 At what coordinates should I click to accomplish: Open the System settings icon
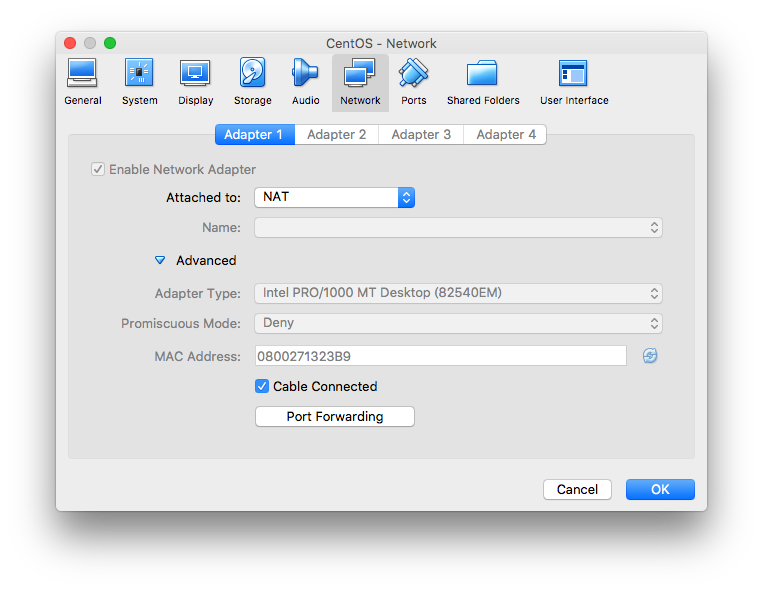[140, 82]
